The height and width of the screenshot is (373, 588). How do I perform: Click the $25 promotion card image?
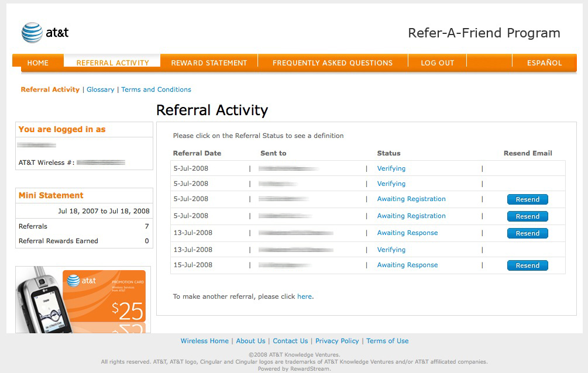pyautogui.click(x=83, y=300)
